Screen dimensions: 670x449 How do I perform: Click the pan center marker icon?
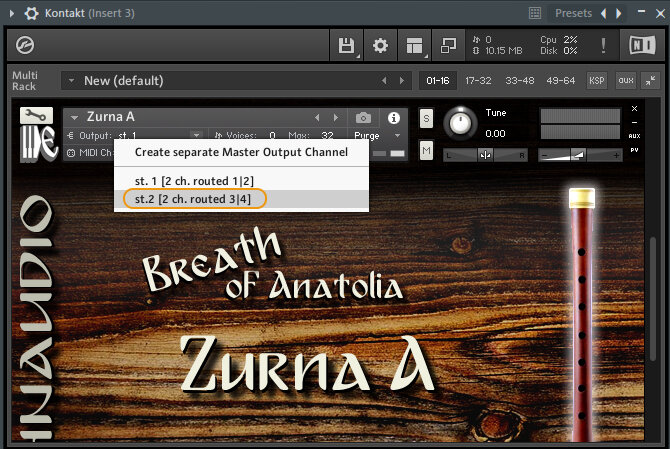pos(485,155)
